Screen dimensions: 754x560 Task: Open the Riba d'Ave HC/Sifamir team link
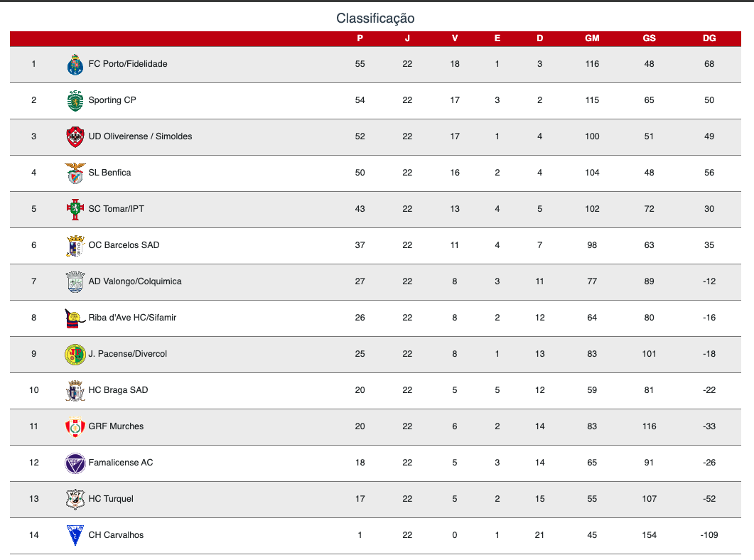pos(132,317)
